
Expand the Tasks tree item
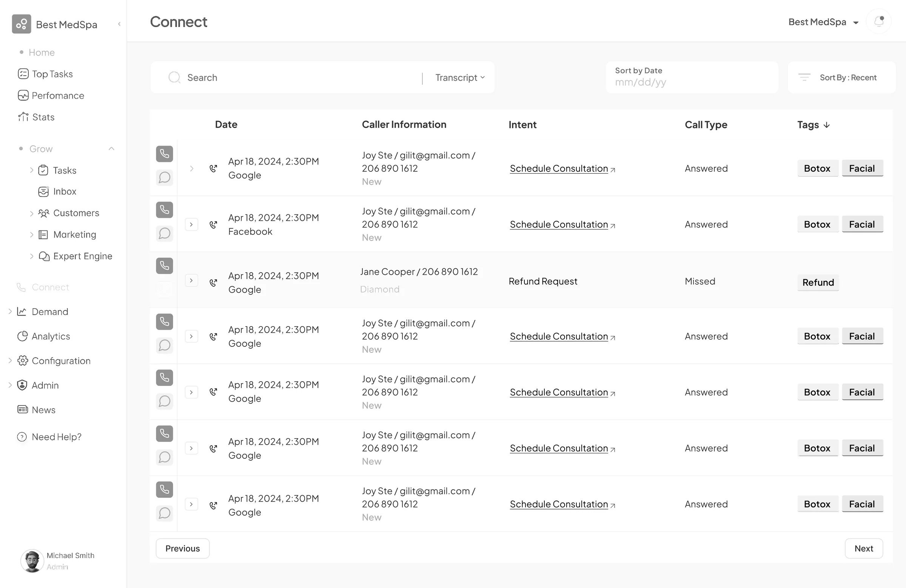[x=32, y=170]
